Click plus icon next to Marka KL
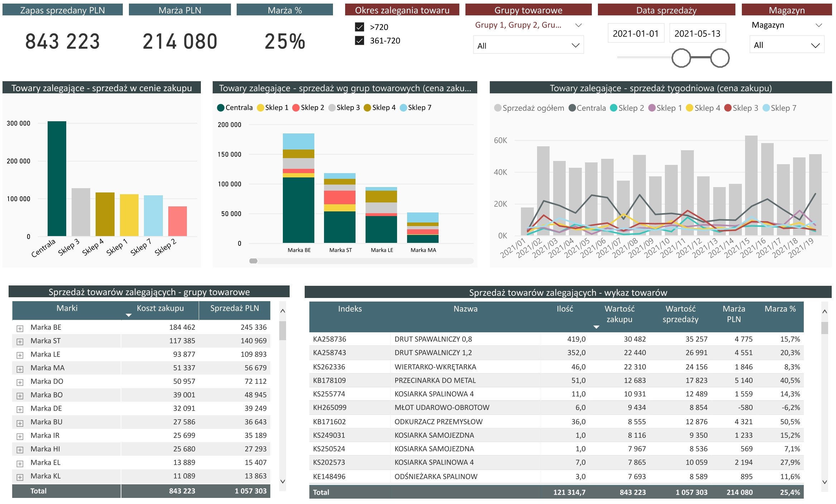Screen dimensions: 836x504 [20, 477]
